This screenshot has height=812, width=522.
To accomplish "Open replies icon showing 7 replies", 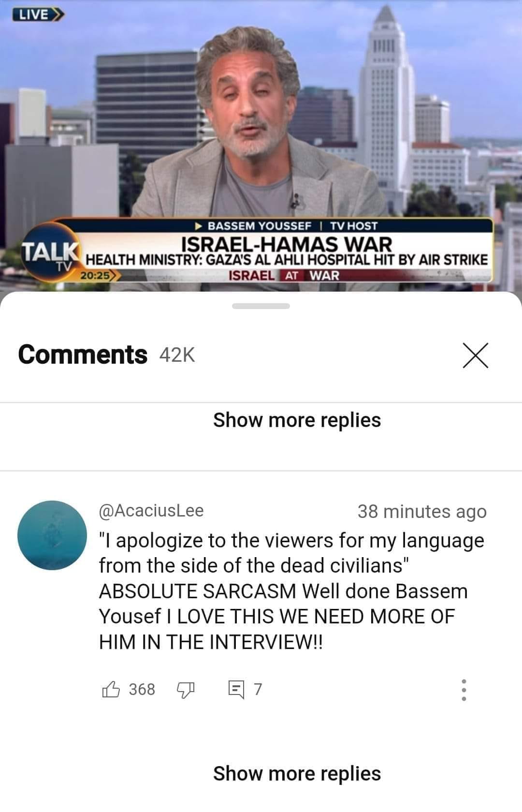I will tap(236, 689).
